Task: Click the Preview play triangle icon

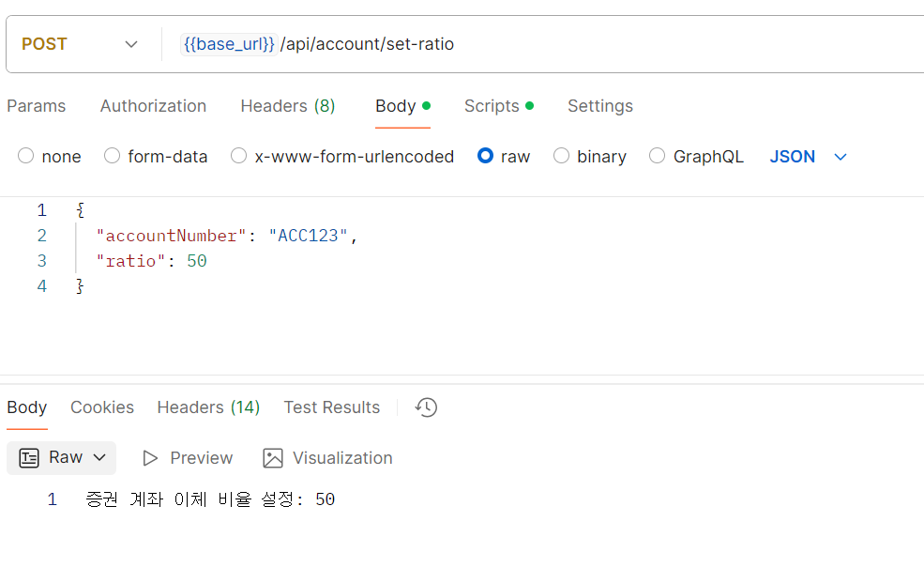Action: 150,458
